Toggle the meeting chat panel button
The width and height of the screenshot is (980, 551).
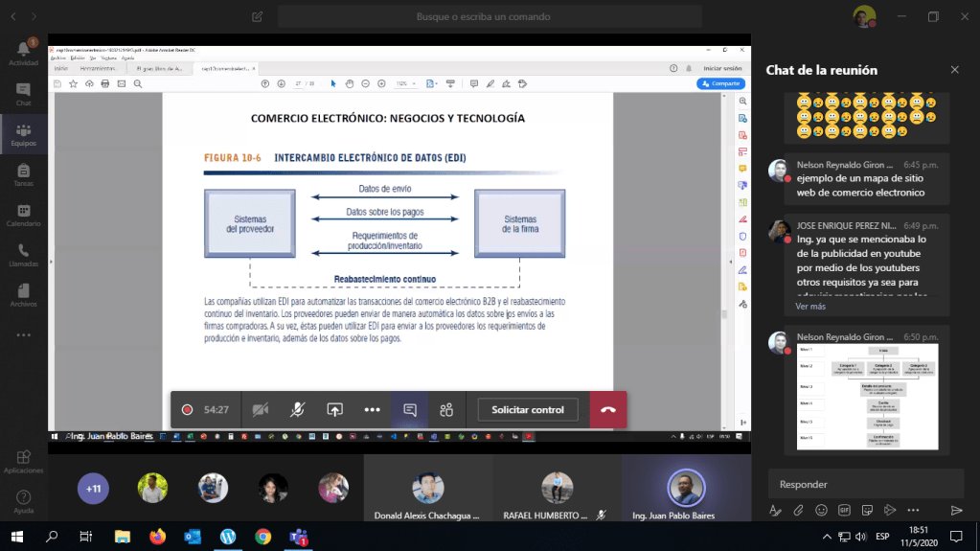click(x=409, y=409)
